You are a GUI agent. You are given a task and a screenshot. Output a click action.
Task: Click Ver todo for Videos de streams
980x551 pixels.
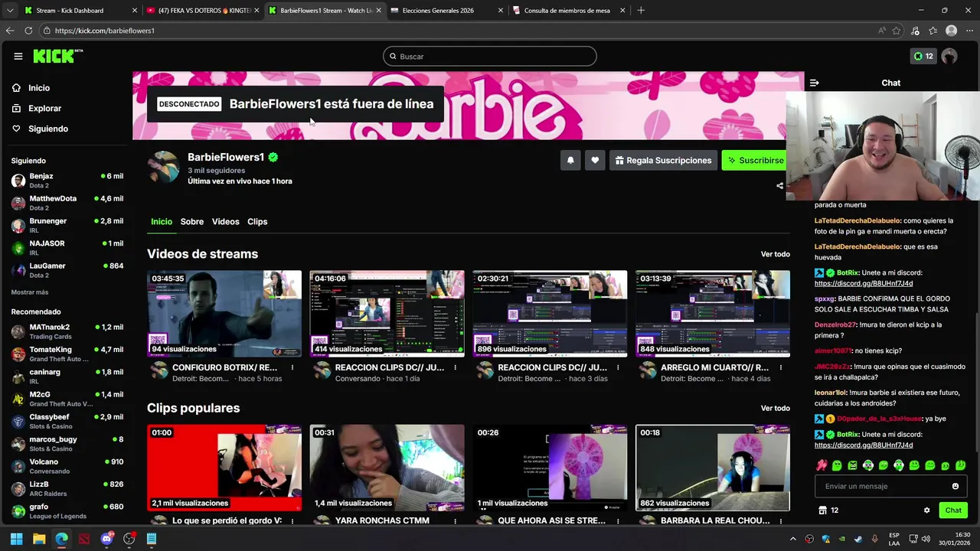pos(775,254)
